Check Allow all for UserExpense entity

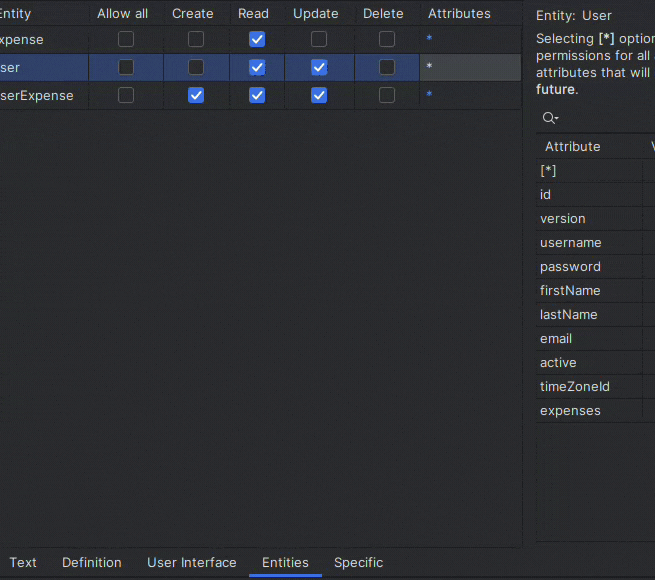pos(126,95)
